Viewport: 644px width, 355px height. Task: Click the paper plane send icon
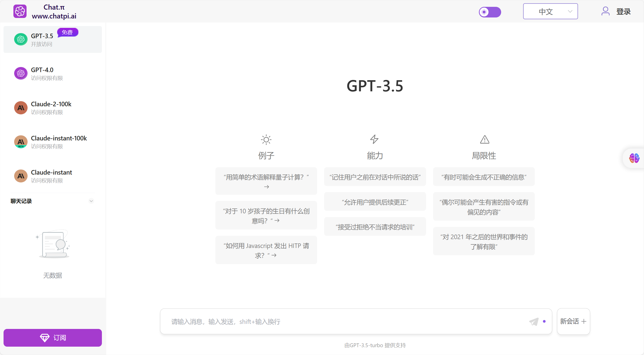coord(534,322)
